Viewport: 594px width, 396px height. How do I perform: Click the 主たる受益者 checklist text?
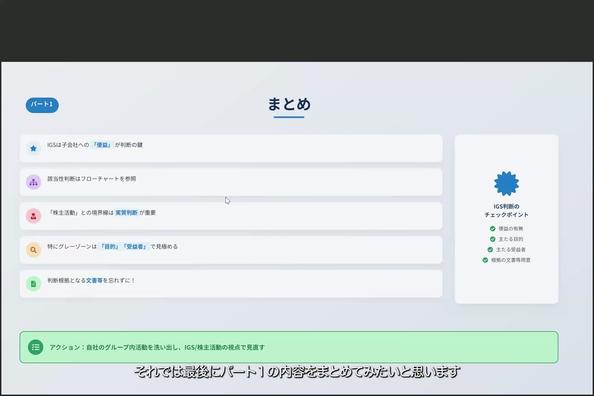point(511,249)
